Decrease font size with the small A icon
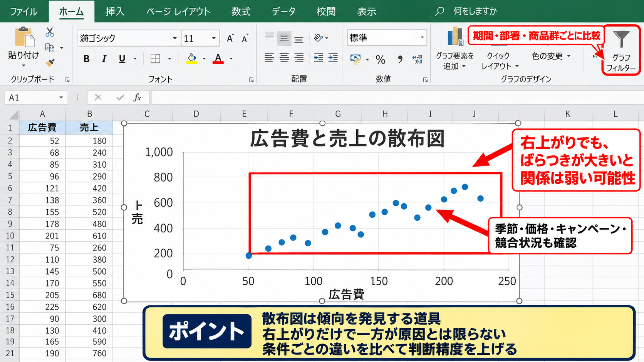This screenshot has width=644, height=362. [x=245, y=38]
